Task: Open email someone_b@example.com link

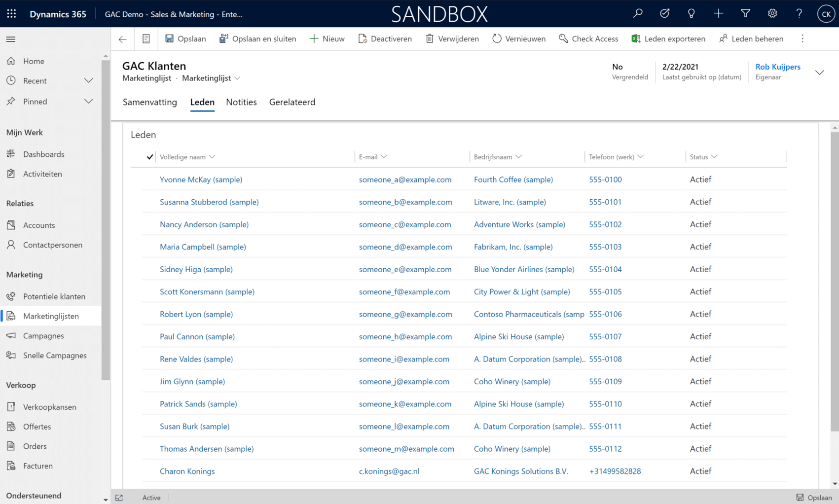Action: tap(405, 202)
